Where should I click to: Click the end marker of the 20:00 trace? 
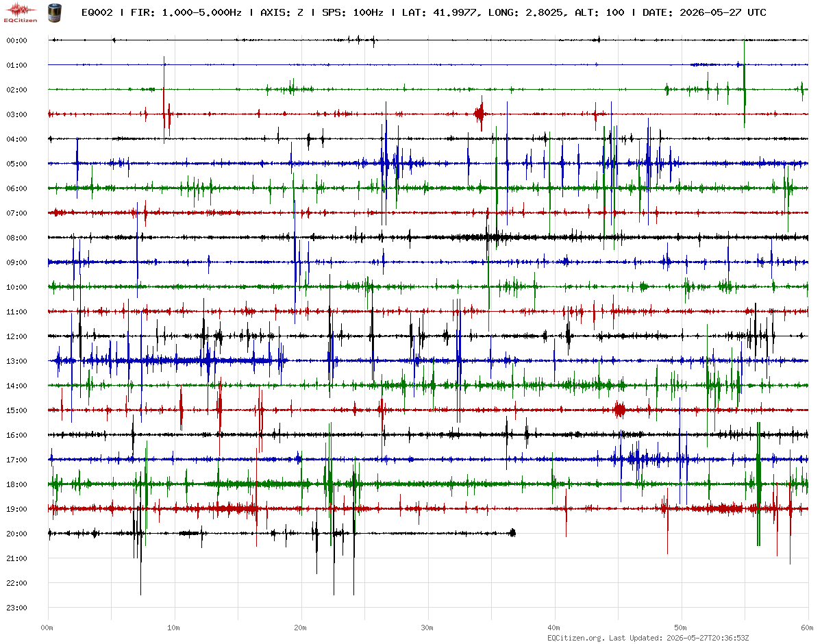pos(512,532)
